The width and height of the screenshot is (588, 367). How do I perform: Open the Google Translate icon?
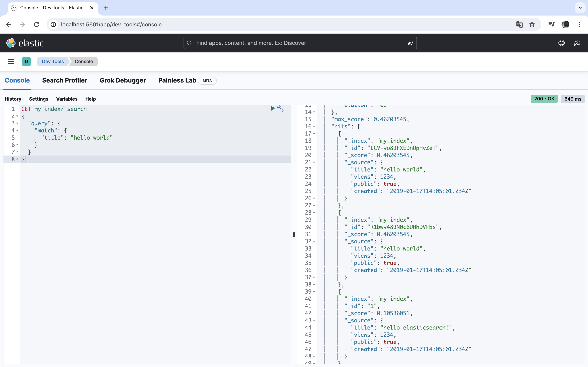pyautogui.click(x=519, y=24)
